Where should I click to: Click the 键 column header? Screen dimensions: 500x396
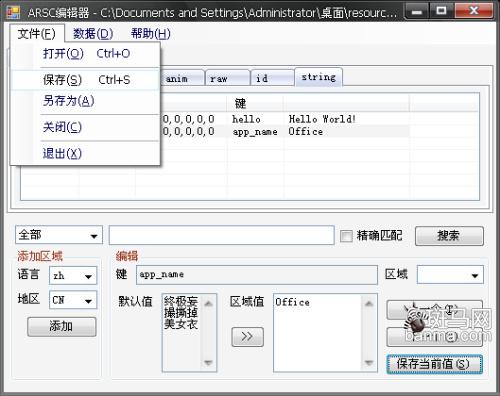point(255,103)
